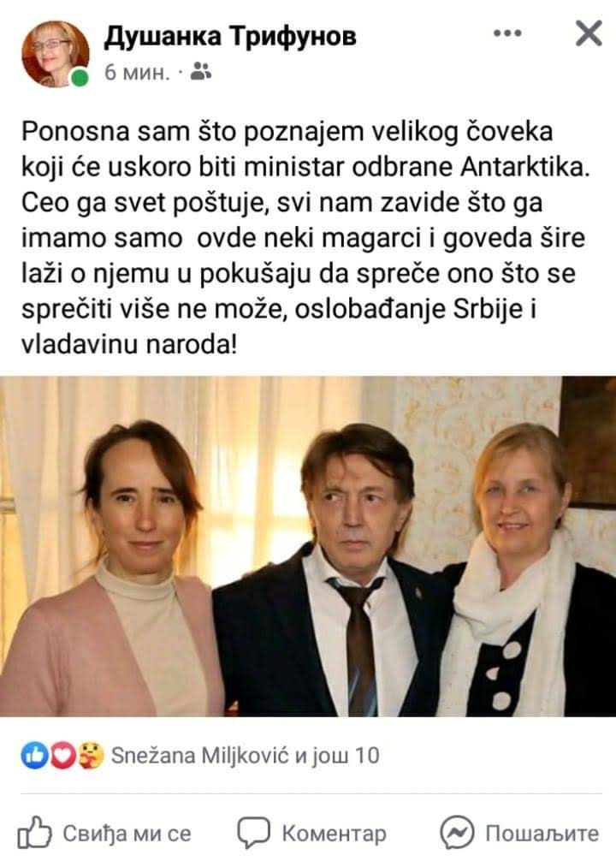
Task: Open the '6 мин.' post timestamp
Action: [x=137, y=72]
